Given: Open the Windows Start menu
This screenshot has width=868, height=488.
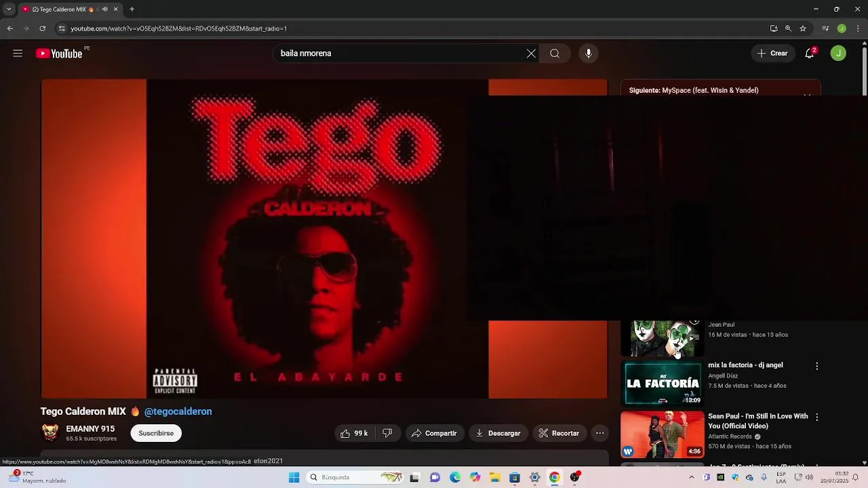Looking at the screenshot, I should [294, 478].
